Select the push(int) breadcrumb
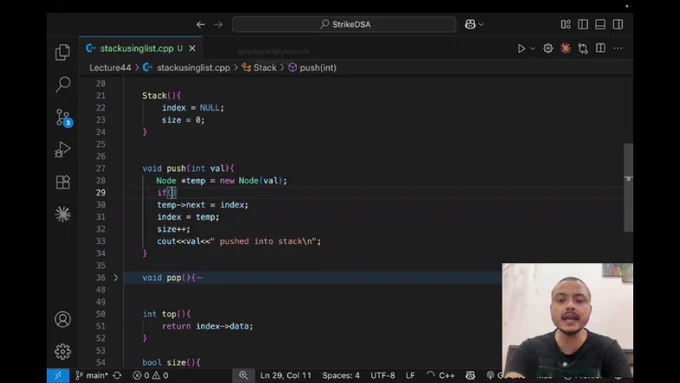This screenshot has width=680, height=383. tap(312, 68)
